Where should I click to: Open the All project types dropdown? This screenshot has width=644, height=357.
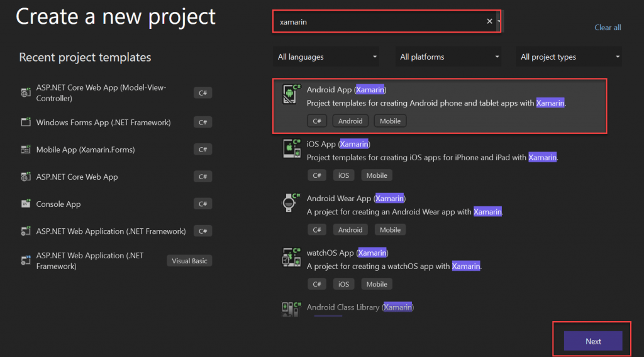click(x=569, y=57)
